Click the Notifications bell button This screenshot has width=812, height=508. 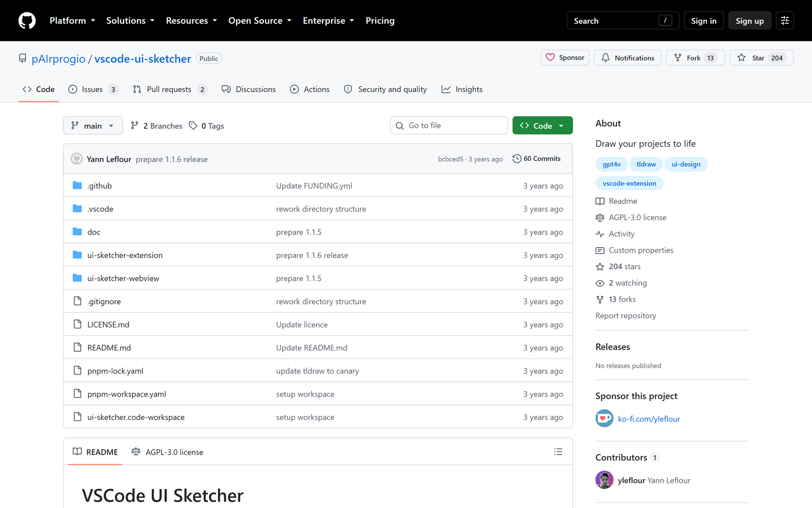pos(627,58)
